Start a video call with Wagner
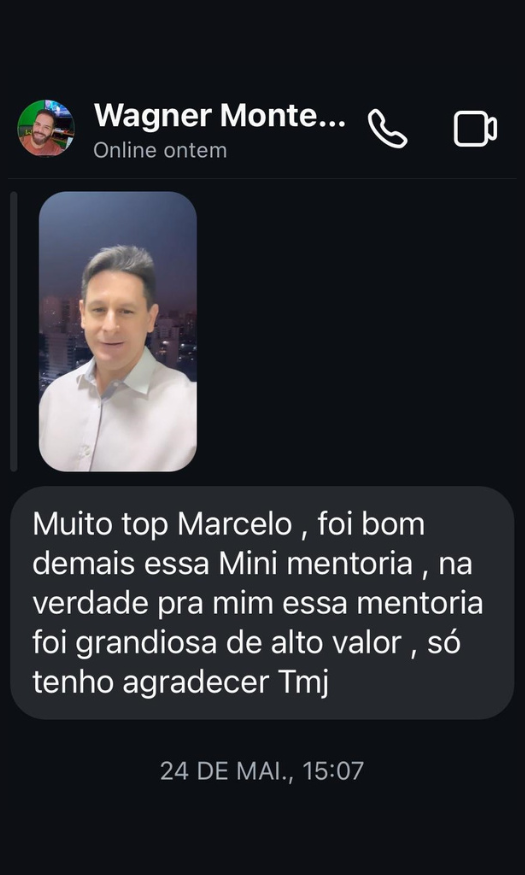The width and height of the screenshot is (525, 875). [475, 129]
